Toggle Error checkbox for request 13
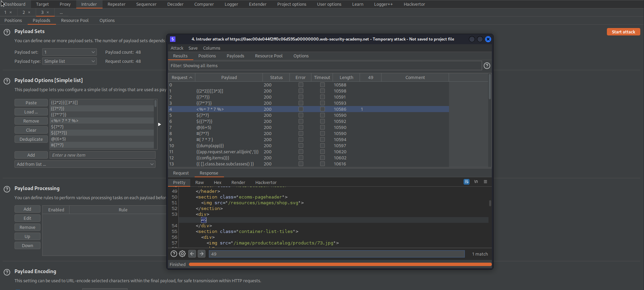The height and width of the screenshot is (290, 644). (301, 164)
